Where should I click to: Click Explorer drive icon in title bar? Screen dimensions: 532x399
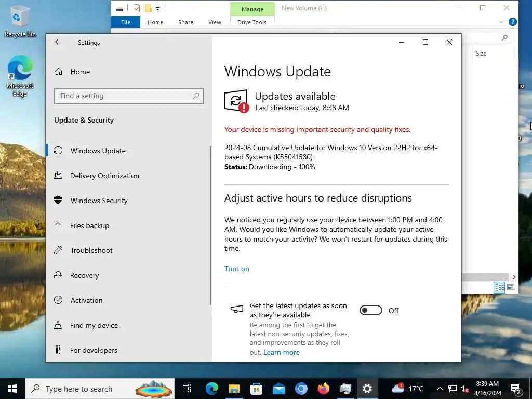tap(119, 9)
